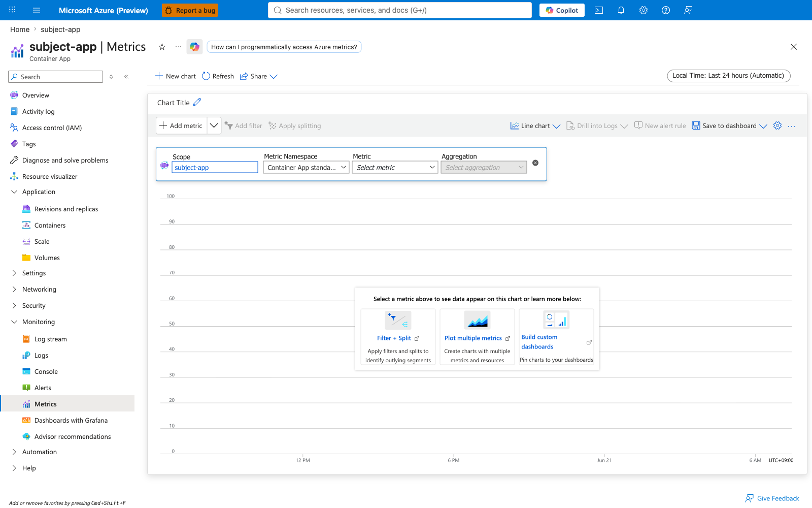This screenshot has height=508, width=812.
Task: Click the Copilot suggestions icon beside title
Action: (x=194, y=47)
